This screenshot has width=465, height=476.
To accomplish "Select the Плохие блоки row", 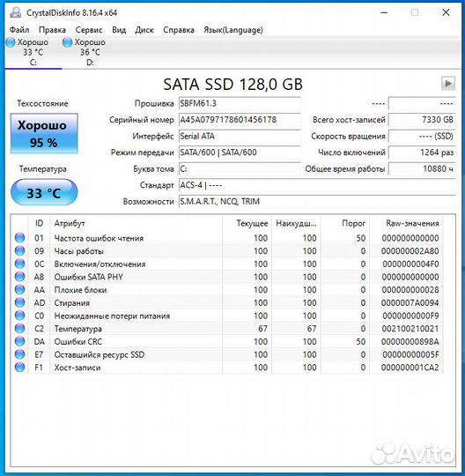I will 227,290.
